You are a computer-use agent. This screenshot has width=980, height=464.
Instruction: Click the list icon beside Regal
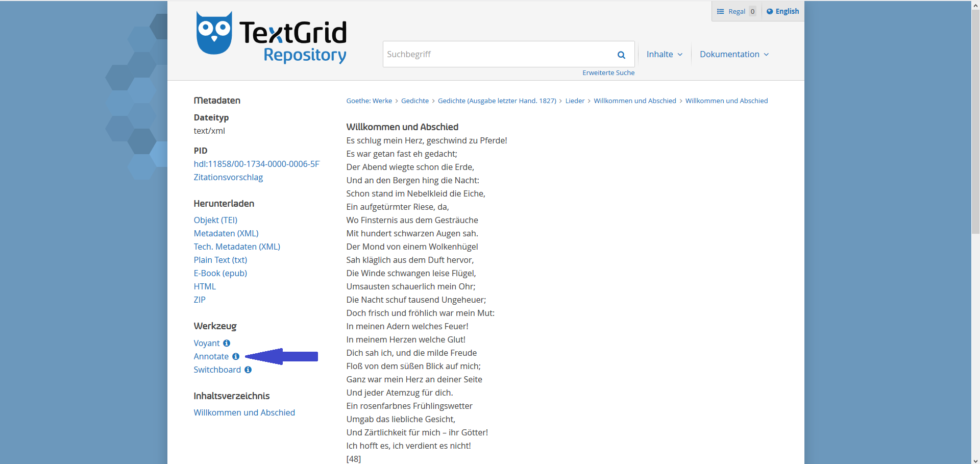[721, 11]
